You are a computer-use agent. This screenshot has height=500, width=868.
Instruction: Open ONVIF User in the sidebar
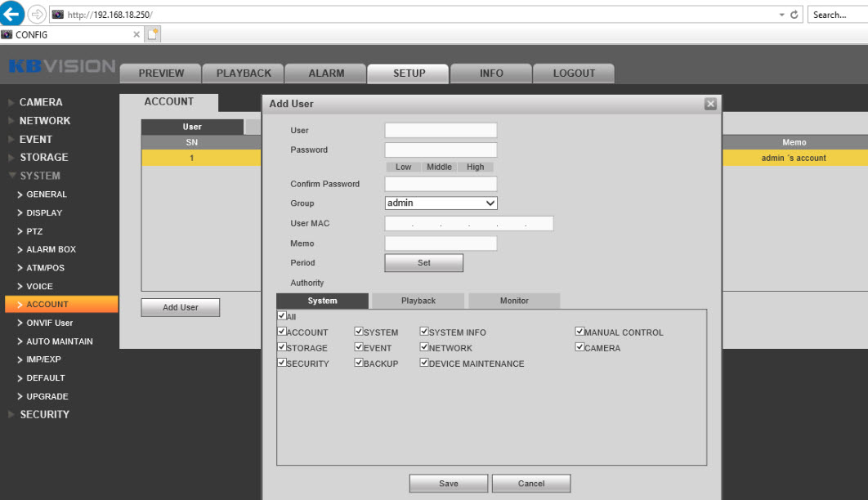[x=49, y=323]
